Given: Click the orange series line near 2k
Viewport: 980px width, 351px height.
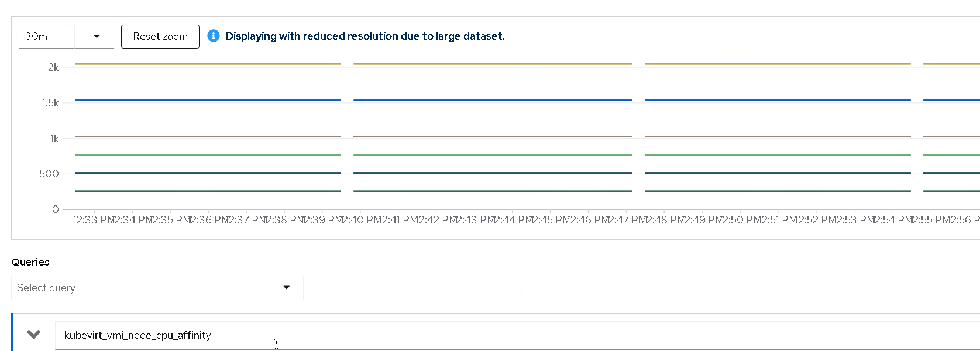Looking at the screenshot, I should 208,64.
